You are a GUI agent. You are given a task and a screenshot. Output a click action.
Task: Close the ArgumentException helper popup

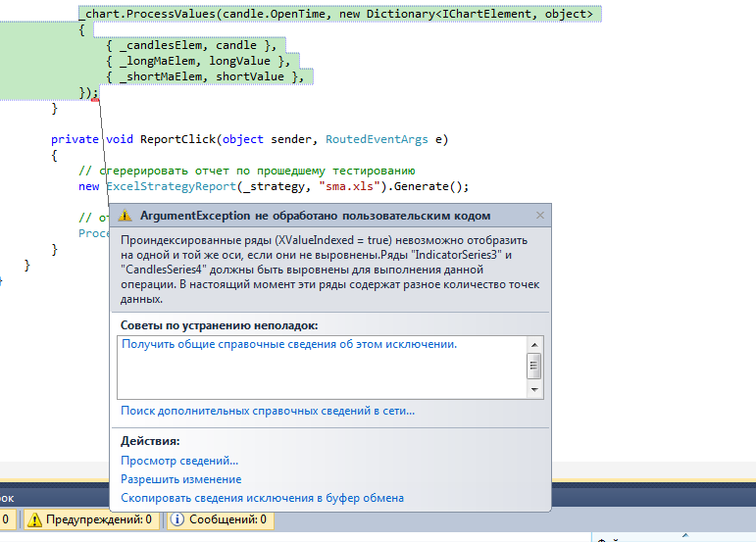coord(539,216)
